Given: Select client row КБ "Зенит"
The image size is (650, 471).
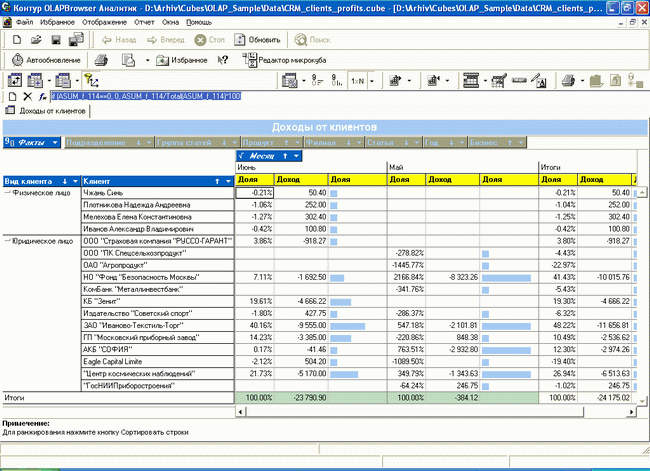Looking at the screenshot, I should click(158, 301).
